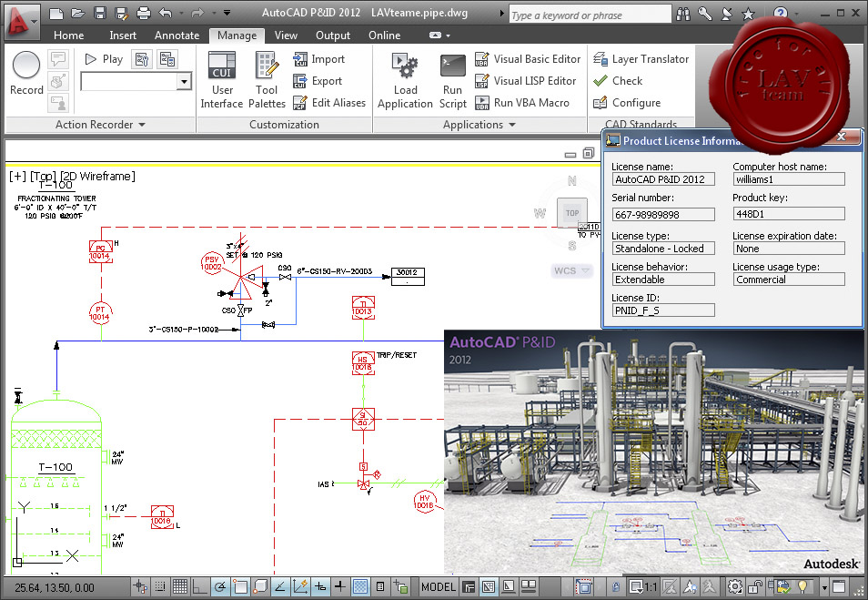Select the Manage ribbon tab
Screen dimensions: 868x600
pos(237,36)
